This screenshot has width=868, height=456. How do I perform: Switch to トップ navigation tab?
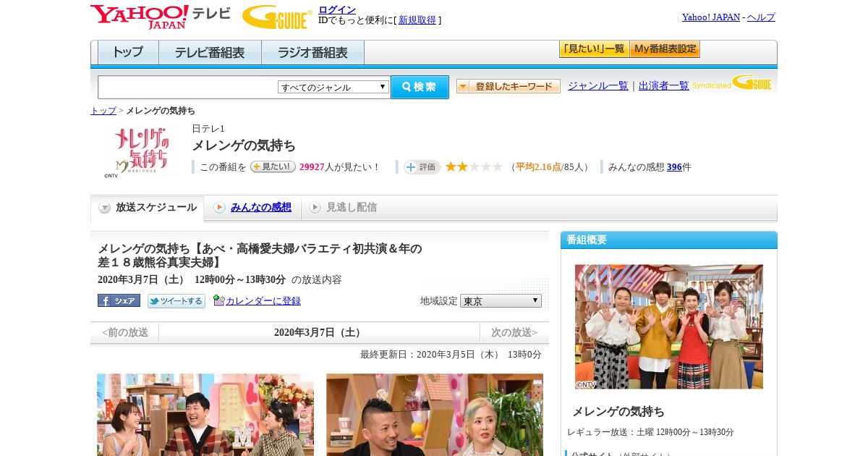click(x=128, y=53)
